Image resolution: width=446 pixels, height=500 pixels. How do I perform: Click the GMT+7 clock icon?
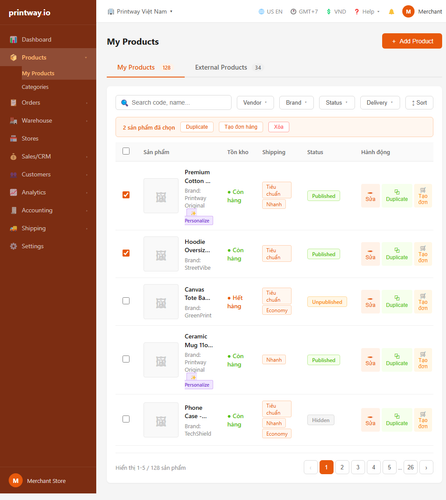point(293,12)
